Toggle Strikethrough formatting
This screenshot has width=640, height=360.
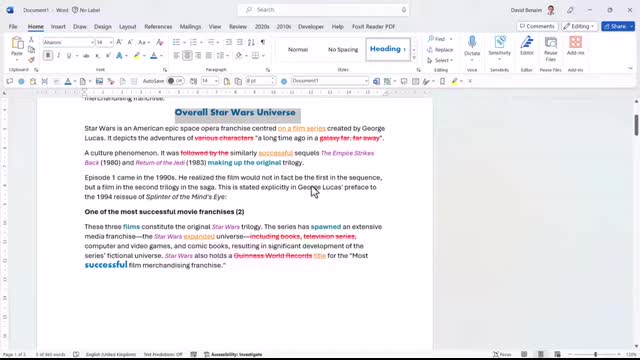click(86, 56)
